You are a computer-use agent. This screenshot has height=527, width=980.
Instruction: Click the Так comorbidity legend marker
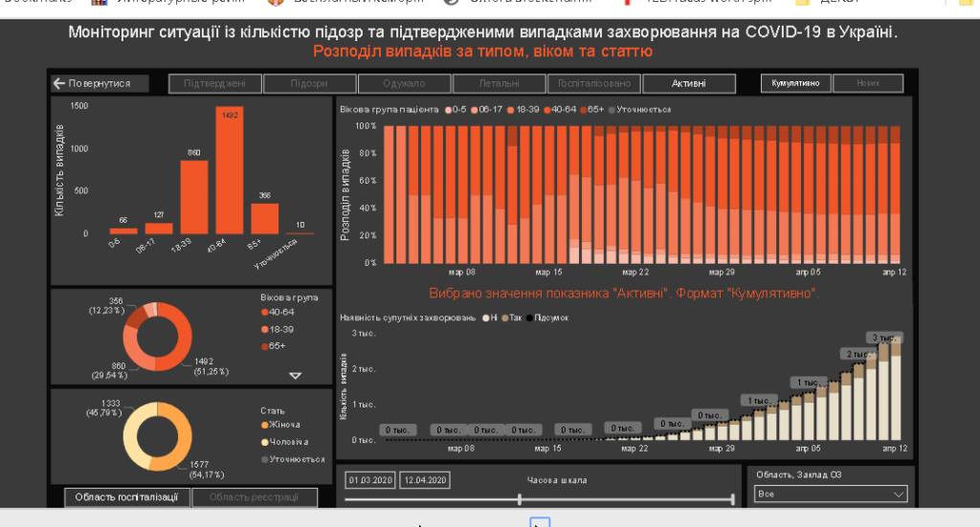(505, 318)
